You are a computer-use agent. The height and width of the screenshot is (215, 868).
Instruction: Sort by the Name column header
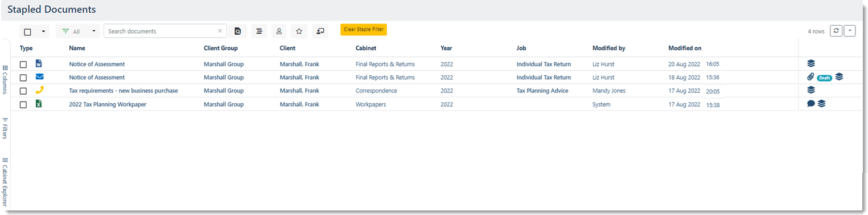coord(77,48)
